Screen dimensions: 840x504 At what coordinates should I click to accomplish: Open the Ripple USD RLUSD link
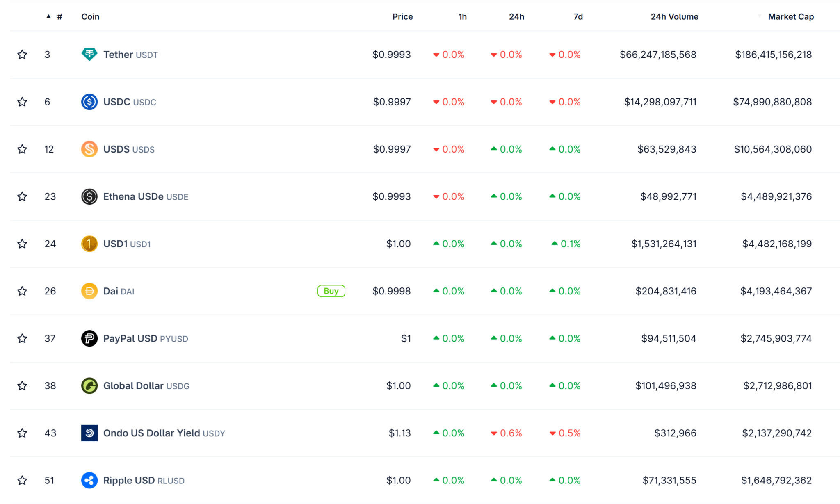[144, 480]
